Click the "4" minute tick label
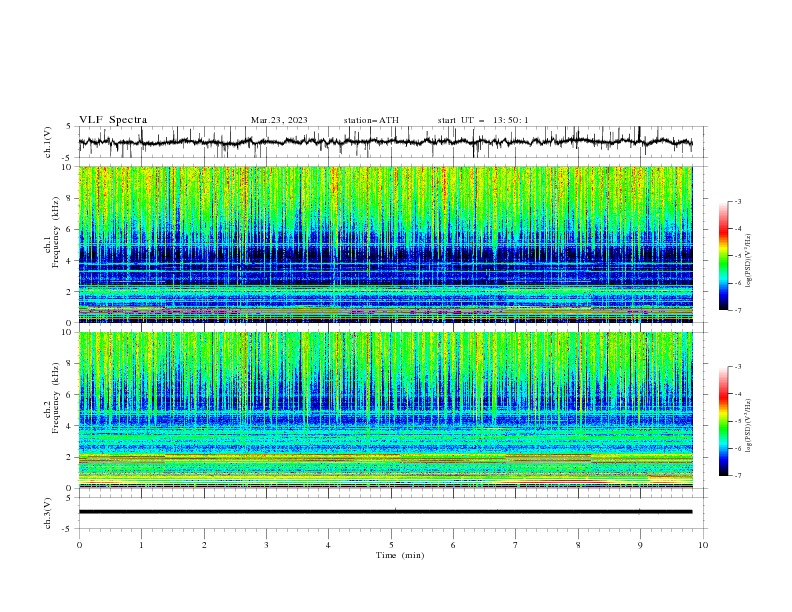Viewport: 792px width, 612px height. coord(328,545)
